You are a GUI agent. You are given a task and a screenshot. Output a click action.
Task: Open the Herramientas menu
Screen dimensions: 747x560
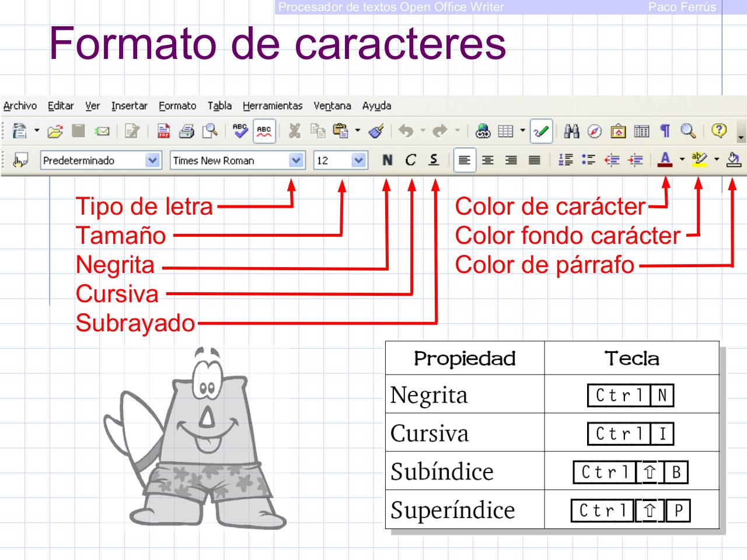click(273, 106)
